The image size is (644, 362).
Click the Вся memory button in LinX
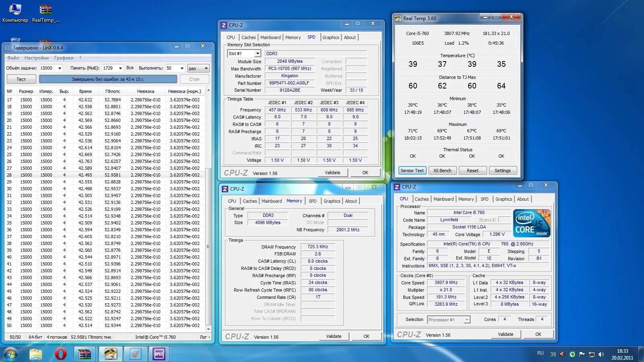[130, 68]
